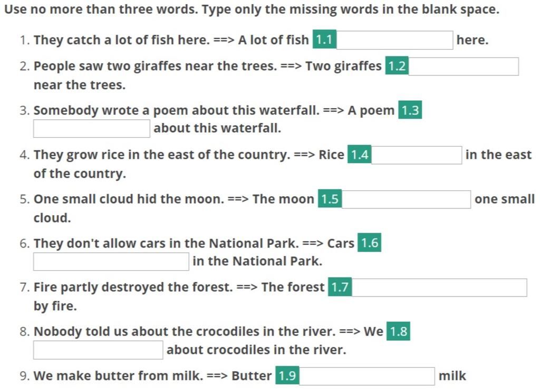Click the blank input field for 1.9
The height and width of the screenshot is (392, 540).
[367, 376]
